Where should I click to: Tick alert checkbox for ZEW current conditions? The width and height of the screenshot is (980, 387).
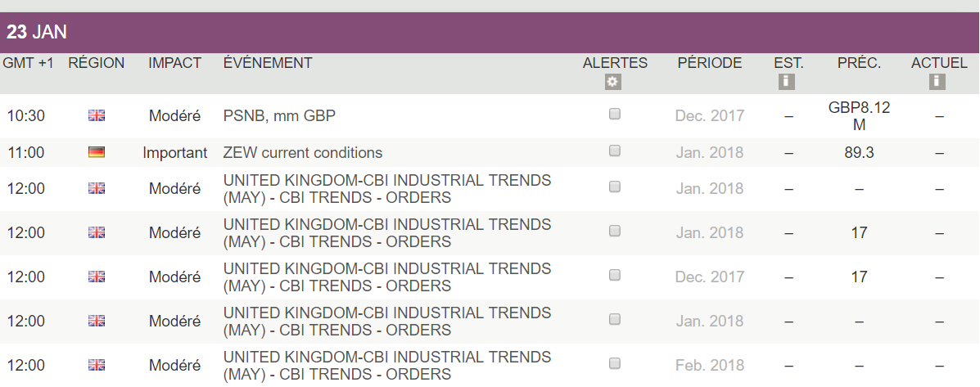[615, 151]
